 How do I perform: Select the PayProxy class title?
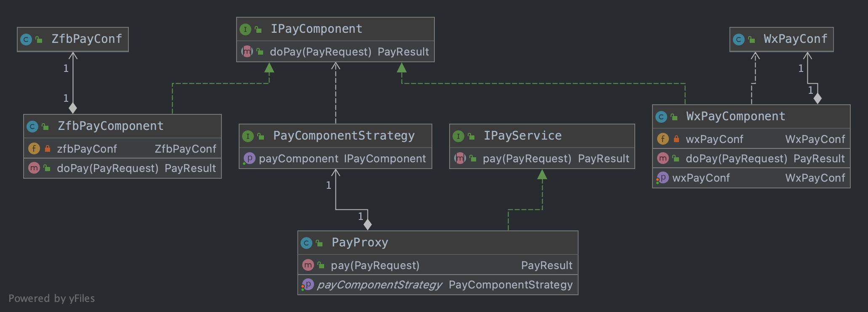pyautogui.click(x=360, y=243)
